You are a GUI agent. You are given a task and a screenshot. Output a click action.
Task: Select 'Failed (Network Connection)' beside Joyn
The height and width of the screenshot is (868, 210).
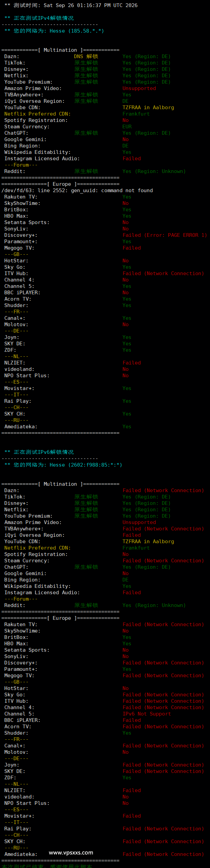point(164,765)
